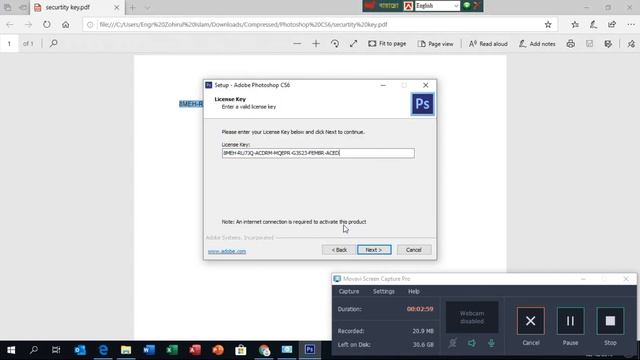Screen dimensions: 640x360
Task: Start Read aloud for PDF
Action: (488, 44)
